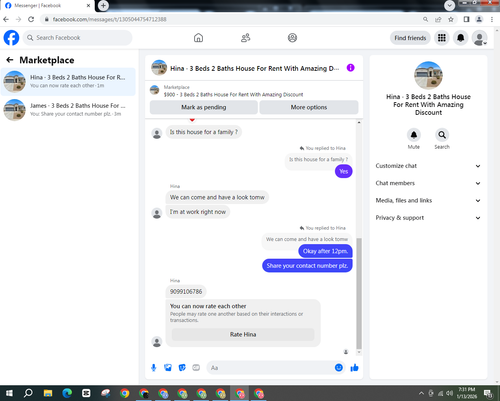
Task: Go back to the previous browser page
Action: coord(6,19)
